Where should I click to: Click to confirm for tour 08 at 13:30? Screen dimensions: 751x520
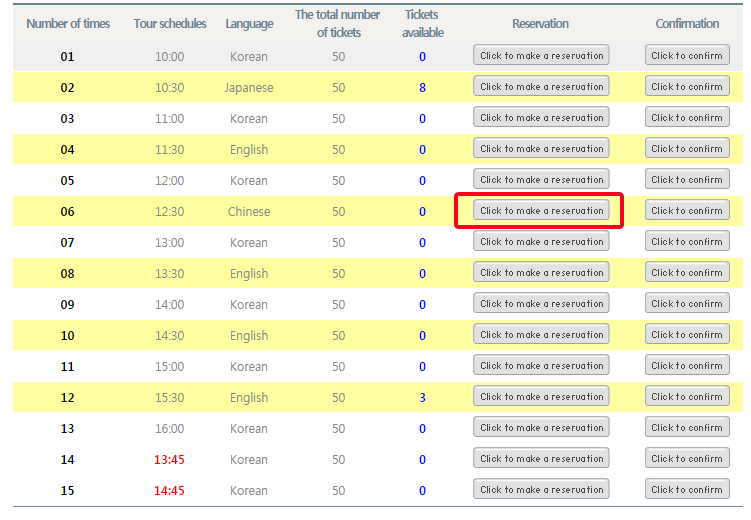click(687, 272)
